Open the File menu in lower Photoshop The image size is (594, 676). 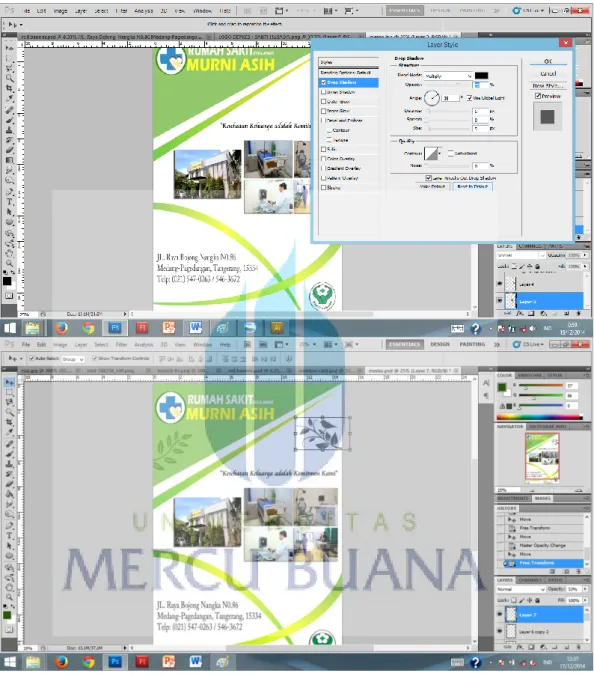coord(26,344)
